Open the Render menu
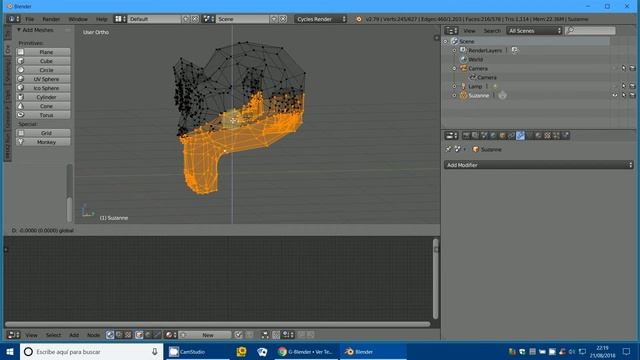The height and width of the screenshot is (360, 640). 51,19
